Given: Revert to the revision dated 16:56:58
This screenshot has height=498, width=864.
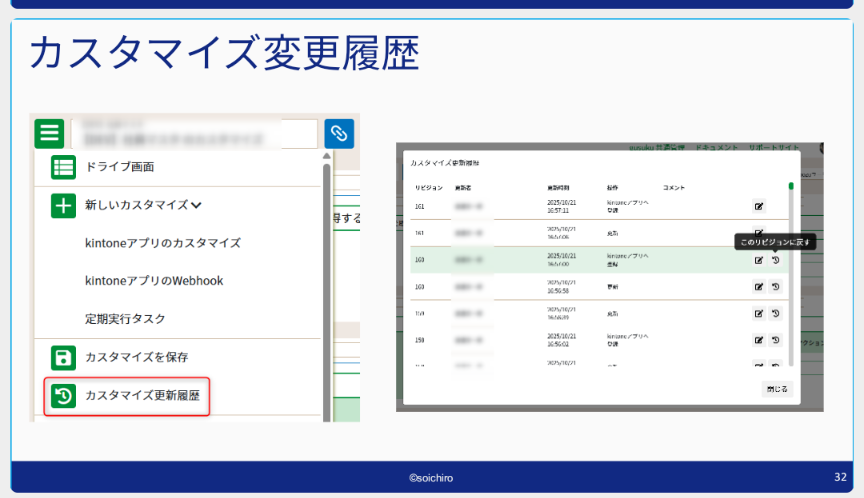Looking at the screenshot, I should 776,287.
